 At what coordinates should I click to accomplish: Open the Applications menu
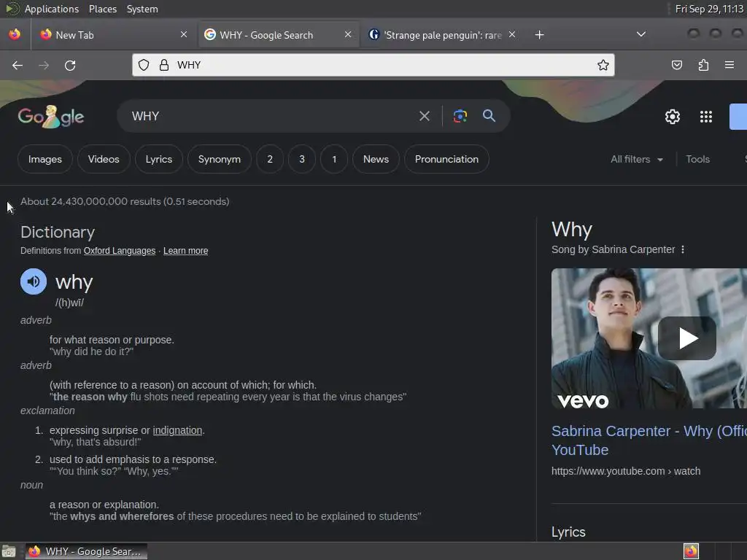coord(52,9)
